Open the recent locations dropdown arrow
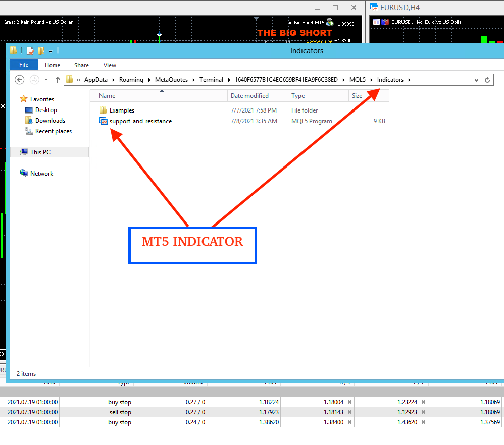The image size is (504, 445). point(46,80)
